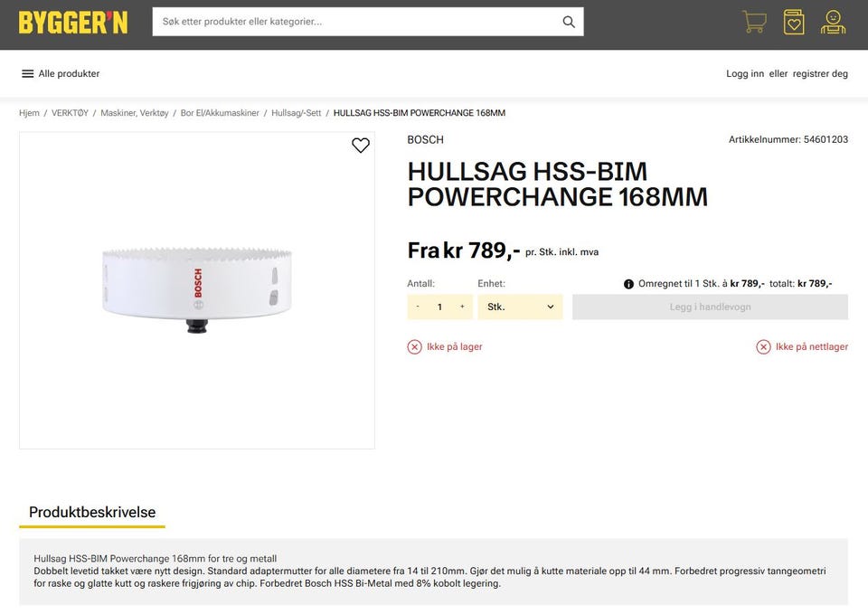Click registrer deg link
This screenshot has height=614, width=868.
pyautogui.click(x=820, y=74)
